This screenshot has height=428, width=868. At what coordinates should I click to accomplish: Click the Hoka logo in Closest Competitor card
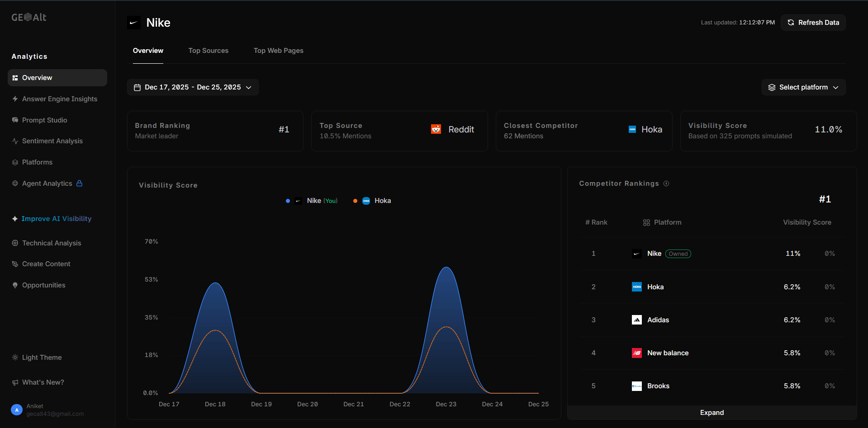click(632, 129)
